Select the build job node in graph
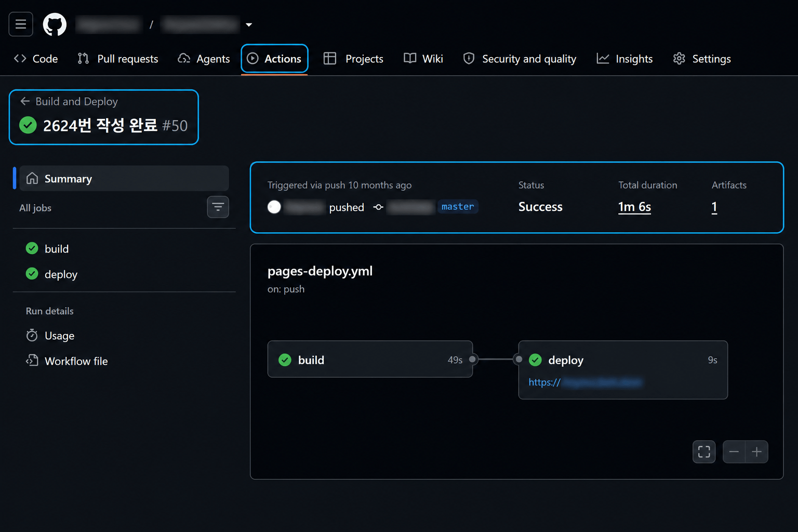 [370, 359]
